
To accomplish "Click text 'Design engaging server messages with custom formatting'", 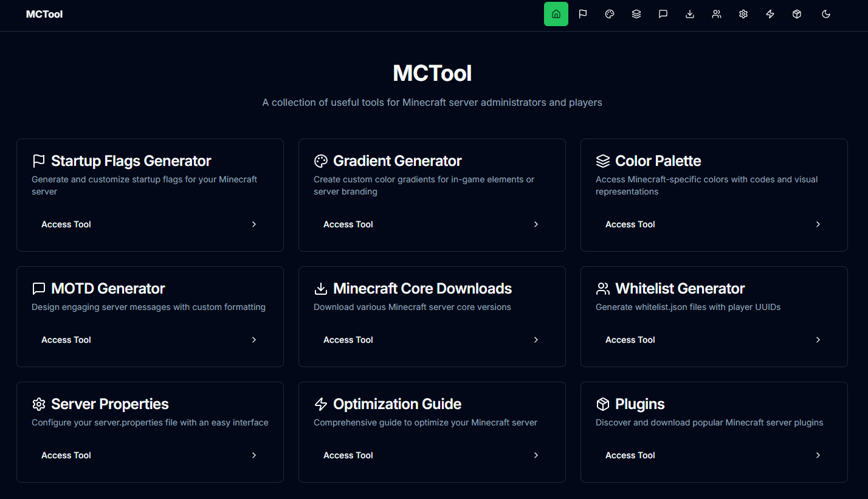I will (x=148, y=307).
